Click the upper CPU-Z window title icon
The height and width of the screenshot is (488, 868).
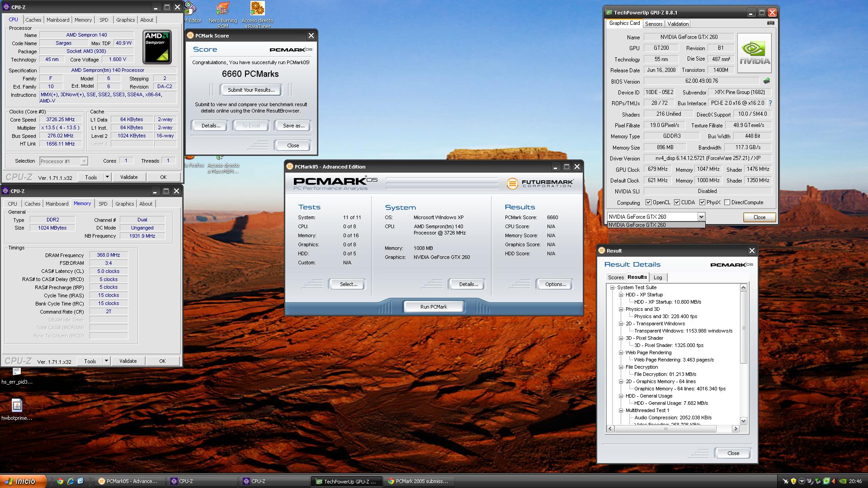(6, 7)
